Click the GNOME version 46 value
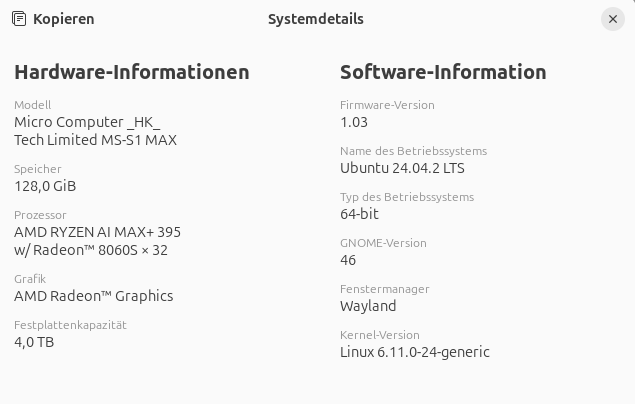This screenshot has height=404, width=635. coord(348,260)
